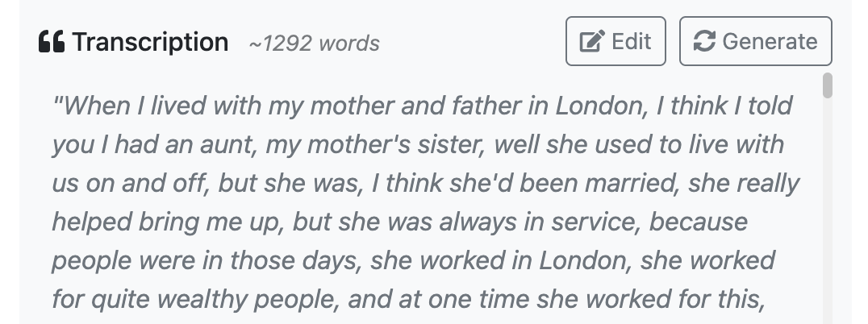Image resolution: width=868 pixels, height=324 pixels.
Task: Click the line starting "helped bring me up"
Action: pos(399,222)
